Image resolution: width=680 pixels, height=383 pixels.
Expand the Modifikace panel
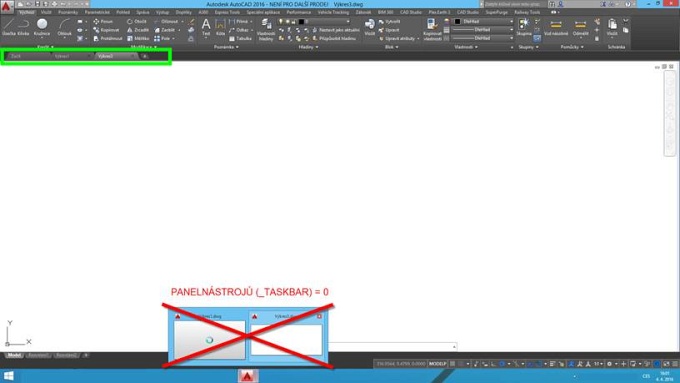[x=144, y=47]
